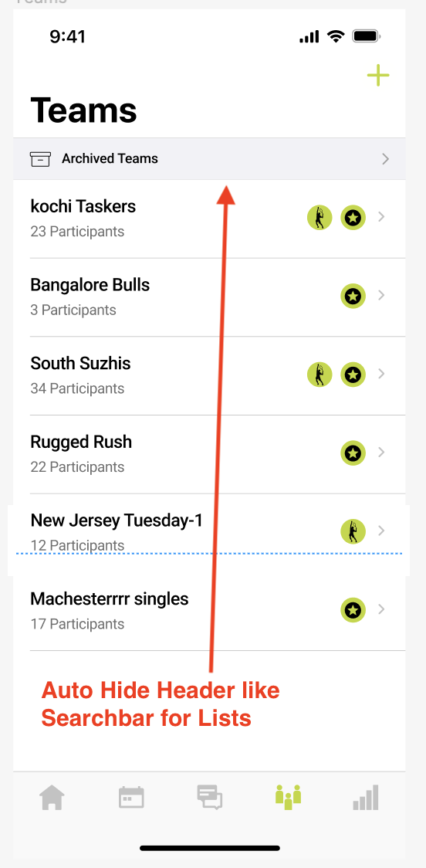
Task: Open kochi Taskers row chevron
Action: coord(381,217)
